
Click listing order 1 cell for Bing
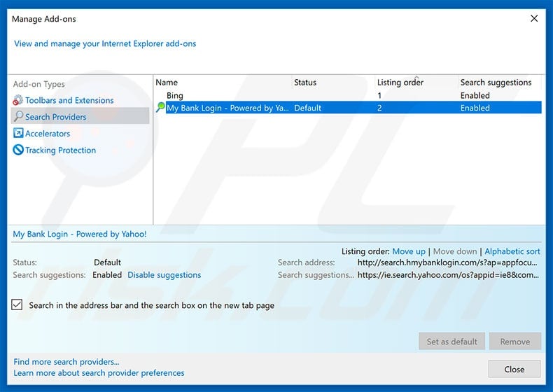coord(379,95)
